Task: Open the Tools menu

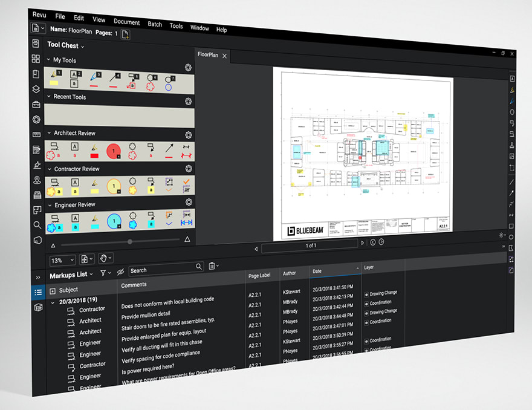Action: coord(176,26)
